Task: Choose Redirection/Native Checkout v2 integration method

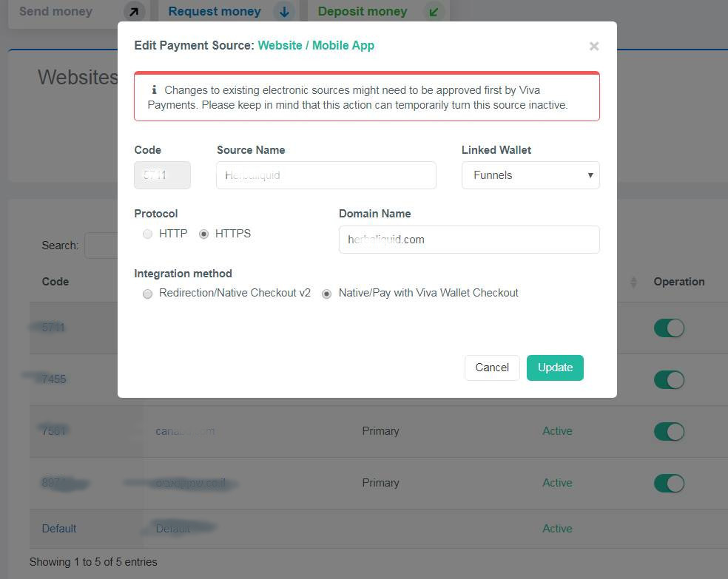Action: [147, 294]
